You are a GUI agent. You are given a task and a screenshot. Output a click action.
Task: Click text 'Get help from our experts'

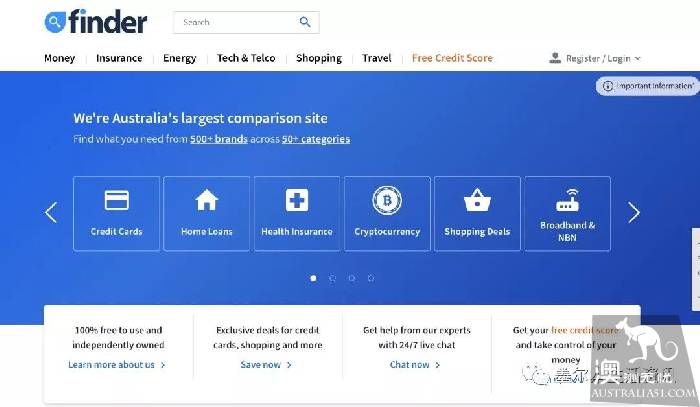tap(417, 330)
